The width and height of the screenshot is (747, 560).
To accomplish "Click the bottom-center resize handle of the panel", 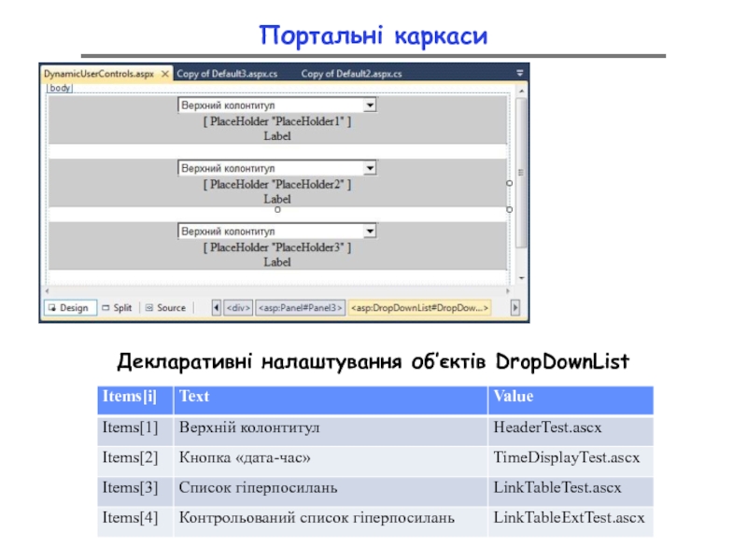I will pos(277,209).
